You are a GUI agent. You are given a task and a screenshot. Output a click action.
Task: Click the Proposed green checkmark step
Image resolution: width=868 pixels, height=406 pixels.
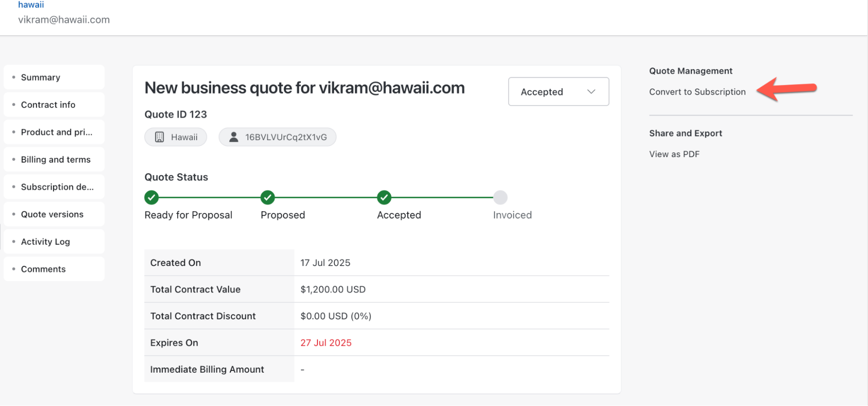point(267,197)
